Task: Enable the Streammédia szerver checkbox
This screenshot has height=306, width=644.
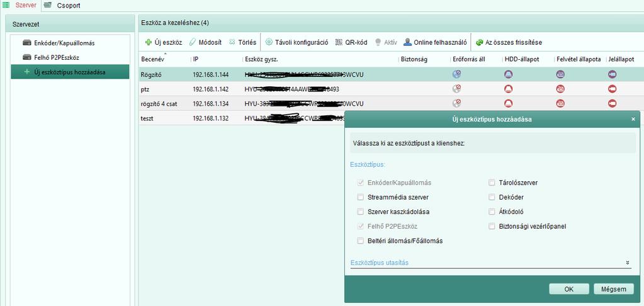Action: pos(360,197)
